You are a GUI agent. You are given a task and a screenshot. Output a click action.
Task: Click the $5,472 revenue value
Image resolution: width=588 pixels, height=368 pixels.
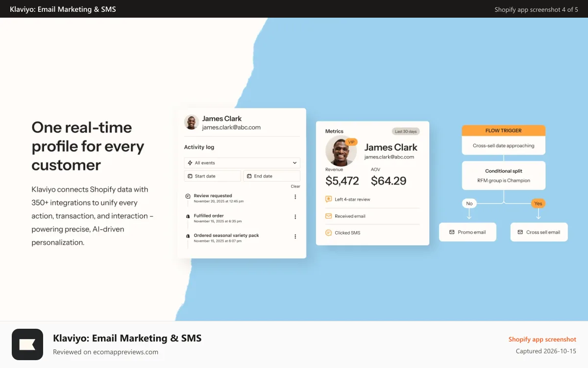(x=342, y=181)
